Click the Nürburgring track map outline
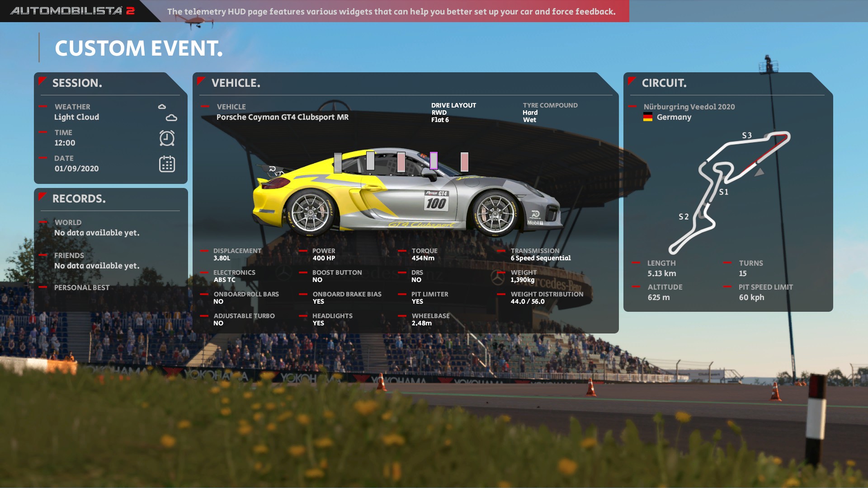Screen dimensions: 868x488 coord(729,192)
